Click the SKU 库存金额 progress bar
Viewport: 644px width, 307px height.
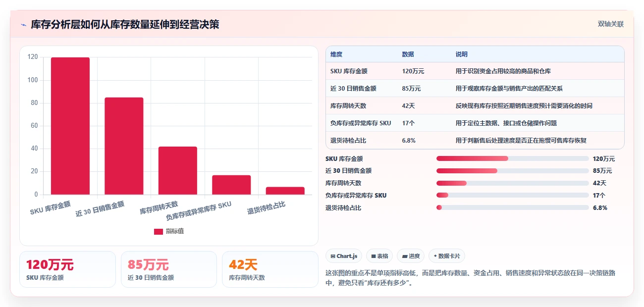(513, 158)
